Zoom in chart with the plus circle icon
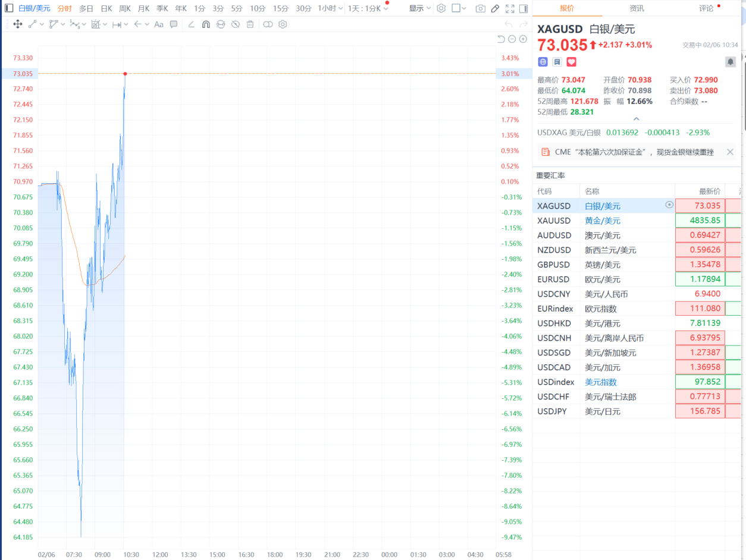Screen dimensions: 746x560 (x=523, y=39)
